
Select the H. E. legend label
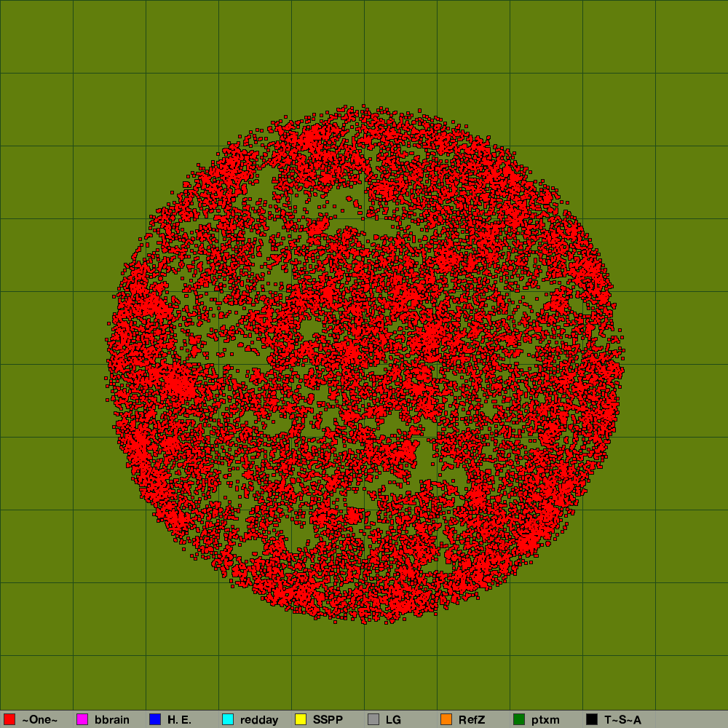[x=179, y=720]
